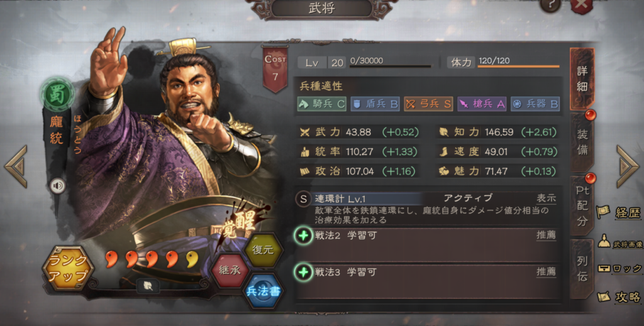The width and height of the screenshot is (644, 326).
Task: Click the ランクアップ button
Action: click(68, 268)
